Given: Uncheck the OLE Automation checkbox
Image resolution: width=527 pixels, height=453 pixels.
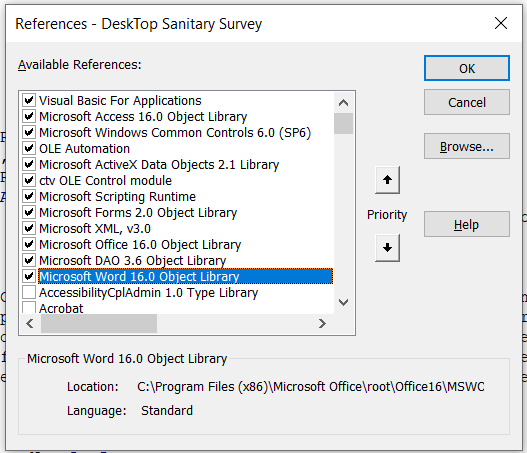Looking at the screenshot, I should 29,148.
